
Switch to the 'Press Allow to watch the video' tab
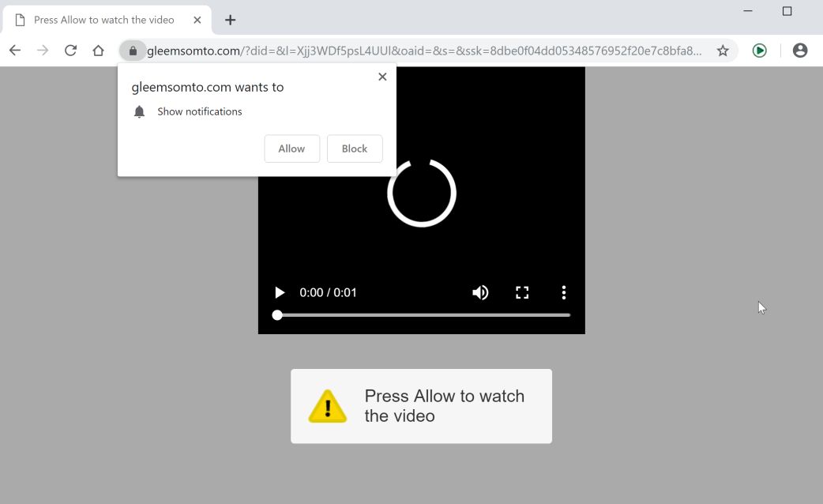point(103,20)
